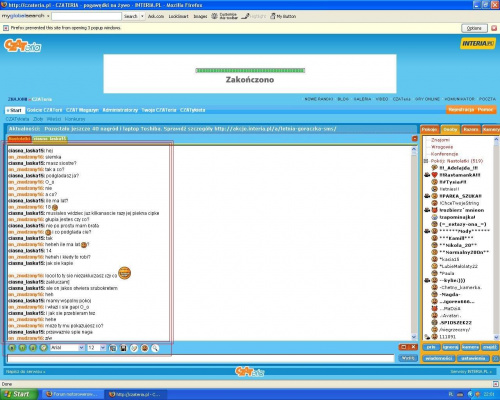Switch to the Forum taskbar window
The image size is (500, 400).
point(72,394)
